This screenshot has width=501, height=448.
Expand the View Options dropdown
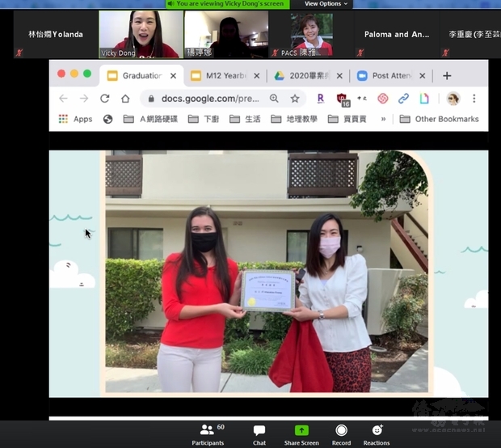(x=326, y=4)
